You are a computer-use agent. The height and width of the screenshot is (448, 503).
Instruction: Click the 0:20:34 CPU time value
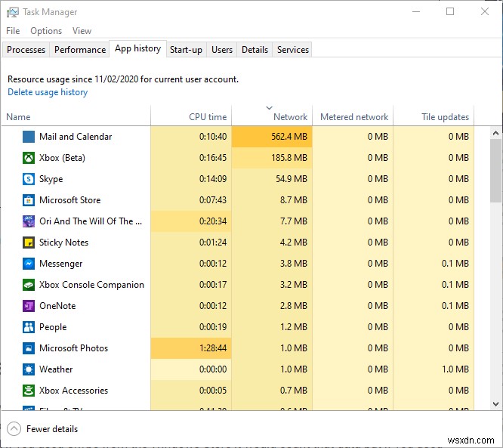point(213,221)
